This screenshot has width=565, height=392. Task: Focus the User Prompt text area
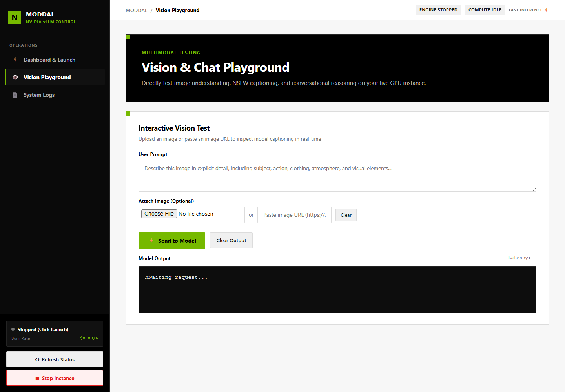pyautogui.click(x=337, y=176)
